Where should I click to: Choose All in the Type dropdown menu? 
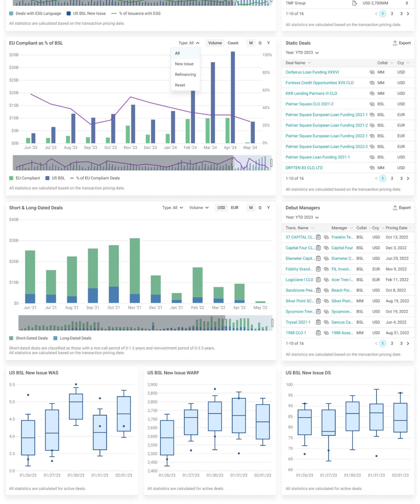tap(185, 53)
